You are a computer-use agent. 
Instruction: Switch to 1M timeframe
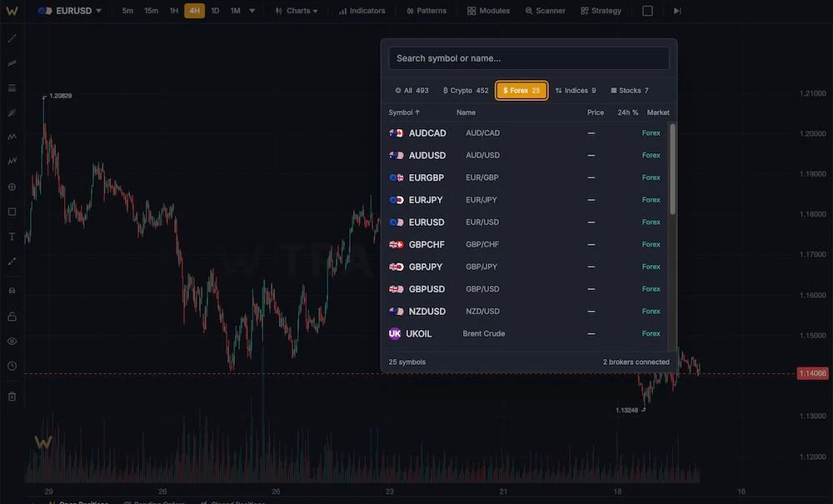236,11
